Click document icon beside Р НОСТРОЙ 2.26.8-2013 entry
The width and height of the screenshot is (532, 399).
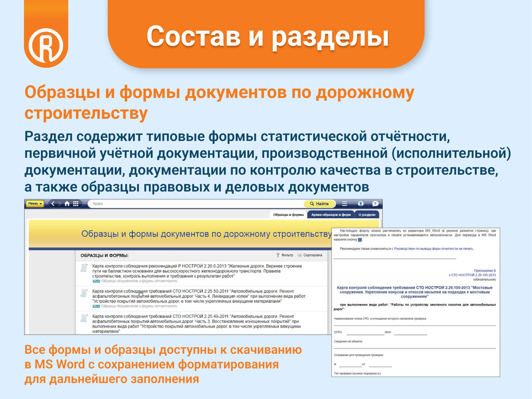(x=84, y=268)
